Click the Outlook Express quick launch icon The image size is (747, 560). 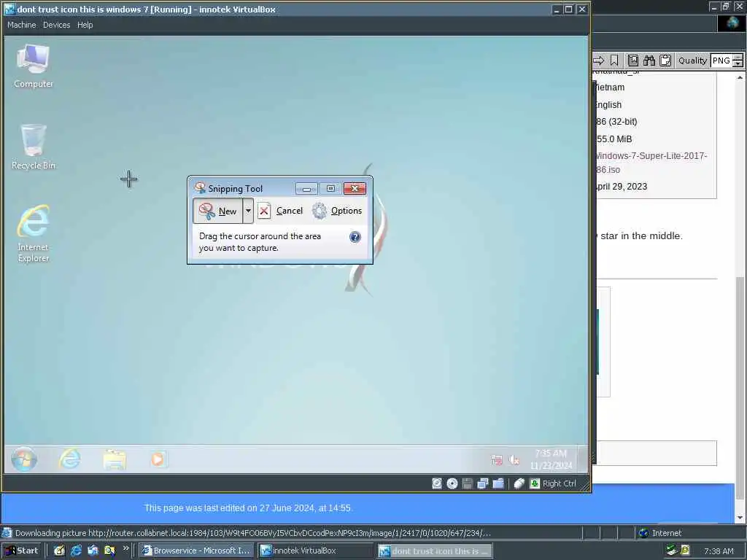coord(93,551)
